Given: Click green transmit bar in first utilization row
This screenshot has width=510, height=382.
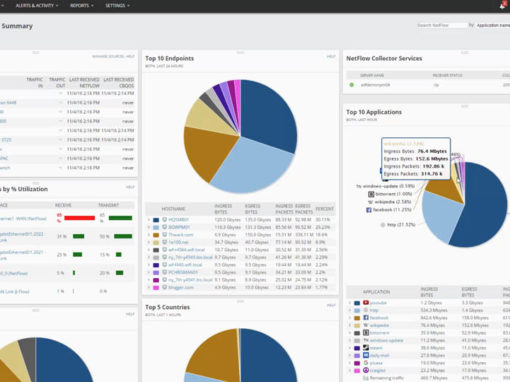Looking at the screenshot, I should tap(120, 218).
